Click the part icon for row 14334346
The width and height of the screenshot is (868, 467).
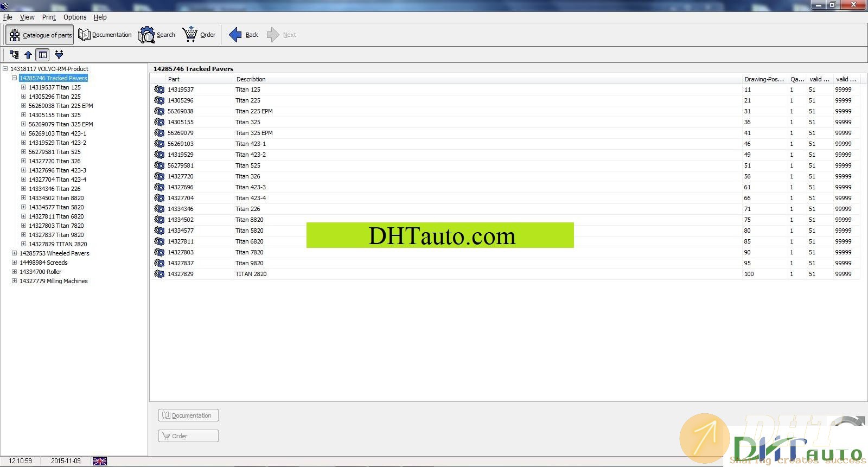159,209
